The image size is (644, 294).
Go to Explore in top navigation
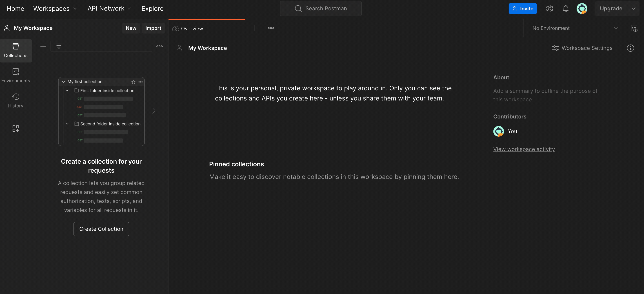pyautogui.click(x=152, y=9)
